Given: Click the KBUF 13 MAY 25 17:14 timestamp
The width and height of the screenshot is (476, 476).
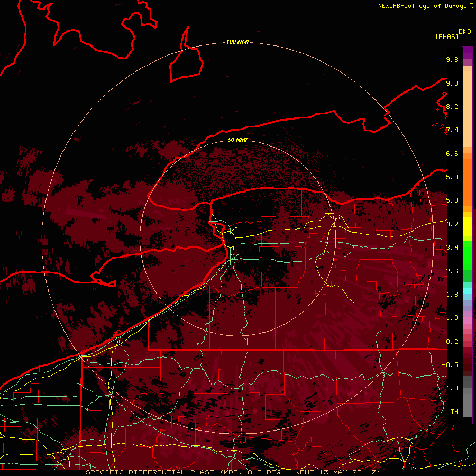Looking at the screenshot, I should [343, 472].
